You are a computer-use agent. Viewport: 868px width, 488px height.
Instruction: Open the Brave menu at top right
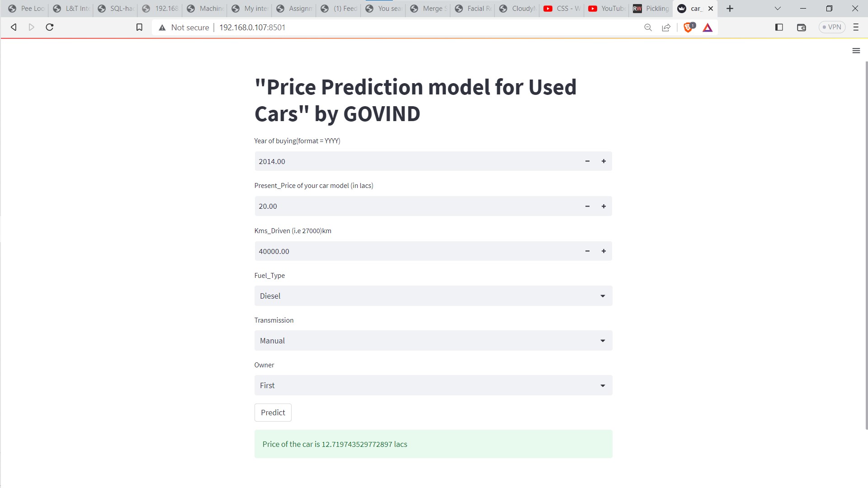pyautogui.click(x=855, y=27)
